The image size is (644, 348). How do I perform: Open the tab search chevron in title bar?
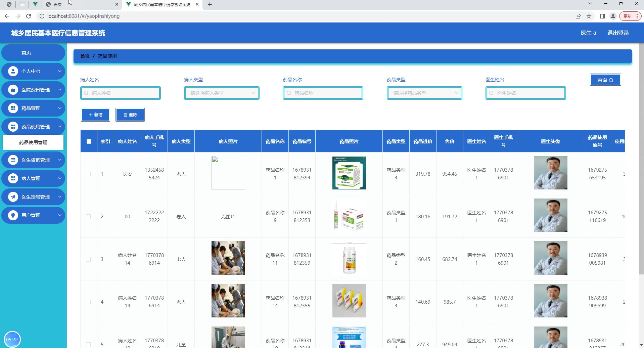click(590, 4)
